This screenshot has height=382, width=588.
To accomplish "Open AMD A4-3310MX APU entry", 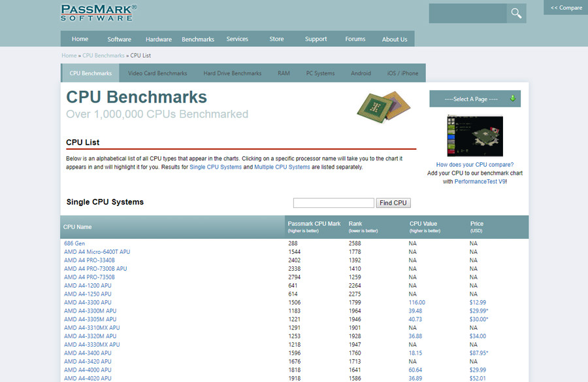I will (92, 328).
